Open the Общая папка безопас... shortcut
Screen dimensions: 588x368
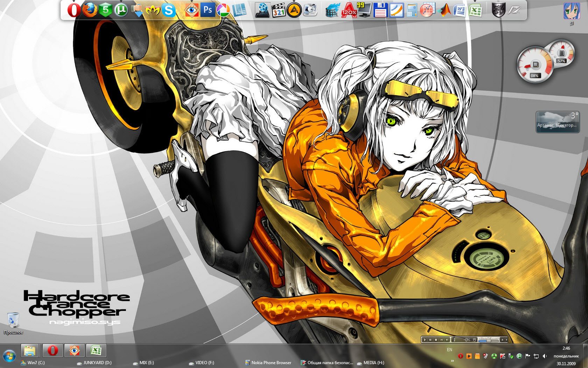(x=327, y=363)
